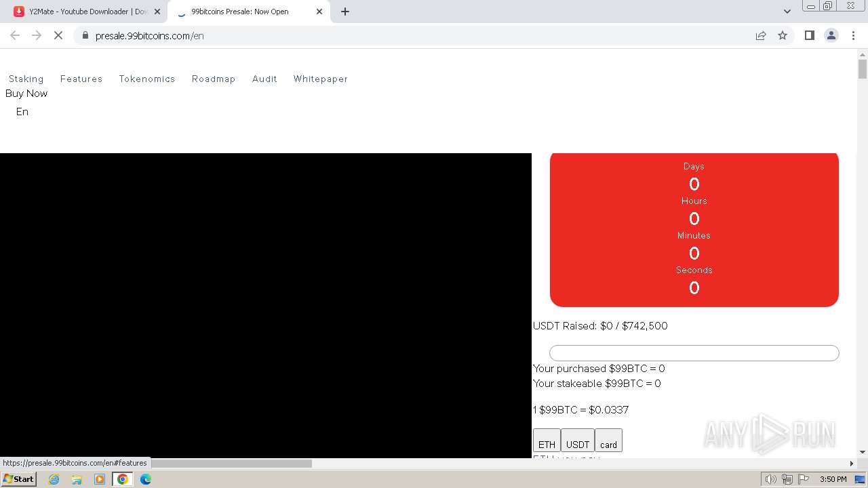Open Chrome profile menu
Viewport: 868px width, 488px height.
[831, 35]
